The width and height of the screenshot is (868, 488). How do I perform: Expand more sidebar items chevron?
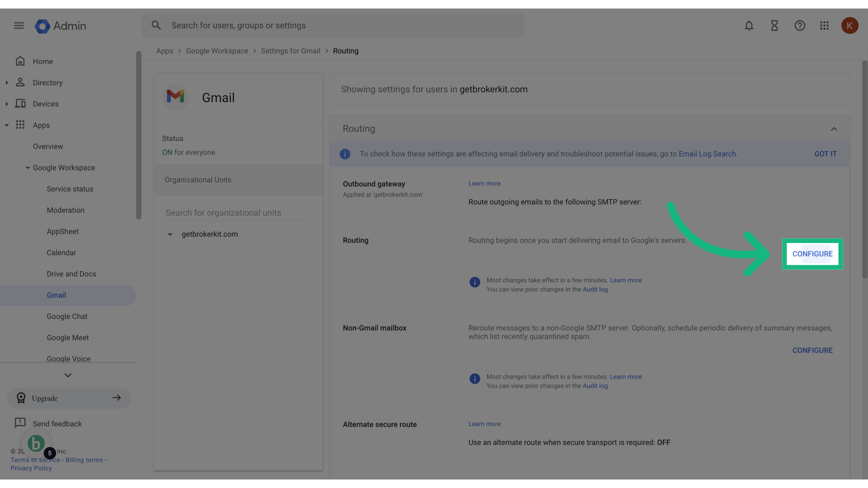tap(68, 375)
